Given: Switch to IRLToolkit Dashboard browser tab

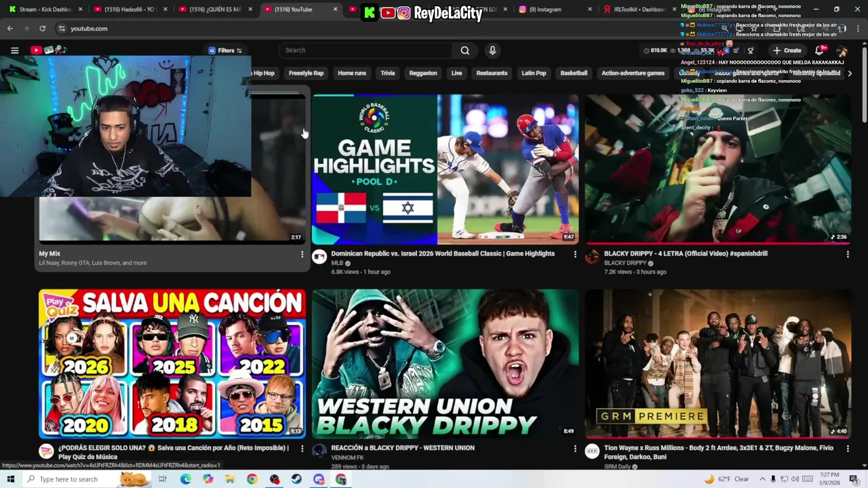Looking at the screenshot, I should point(639,9).
